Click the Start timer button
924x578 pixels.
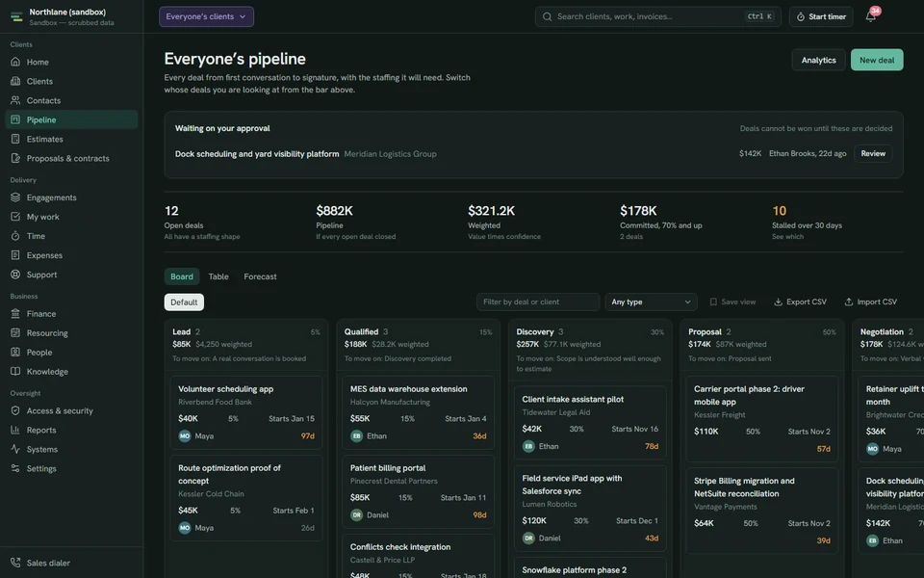[x=821, y=16]
